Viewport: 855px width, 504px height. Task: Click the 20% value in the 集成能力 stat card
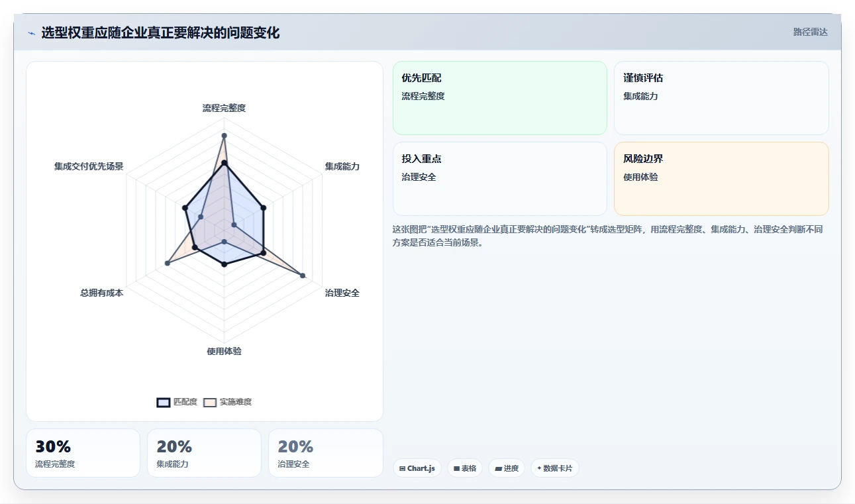point(174,447)
